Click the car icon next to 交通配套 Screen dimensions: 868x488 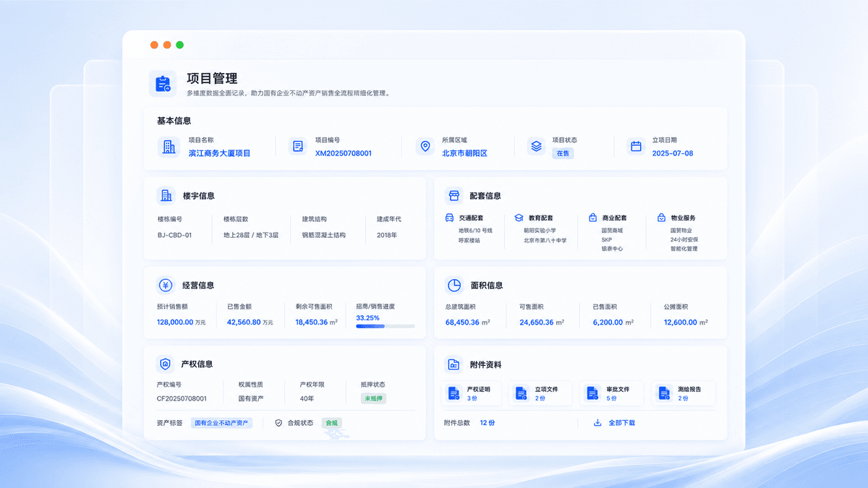(449, 218)
